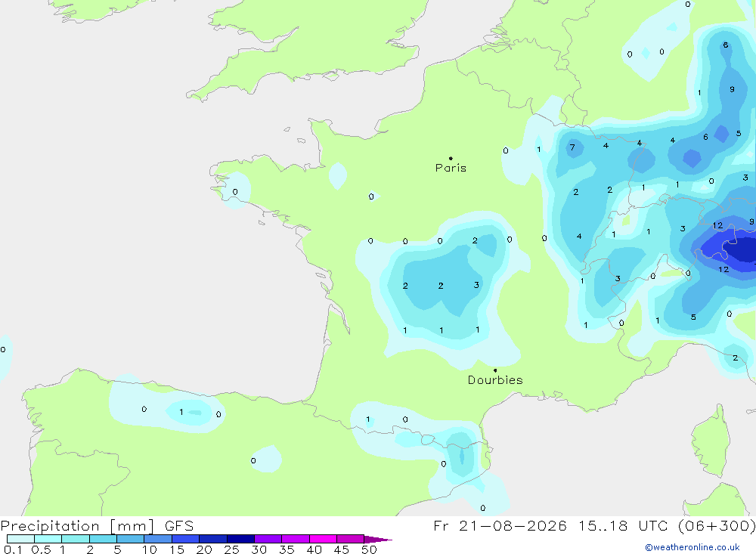
Task: Click the '0.5' legend scale label
Action: pyautogui.click(x=41, y=549)
